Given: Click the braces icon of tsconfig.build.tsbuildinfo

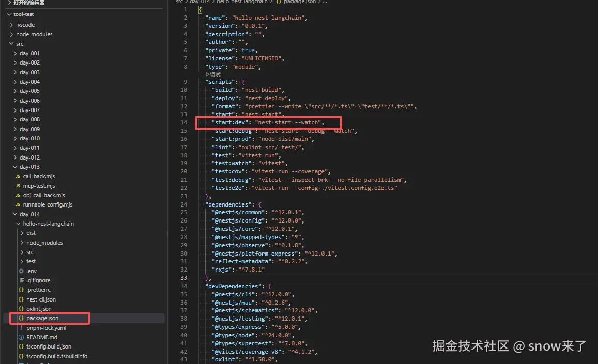Looking at the screenshot, I should click(x=21, y=356).
